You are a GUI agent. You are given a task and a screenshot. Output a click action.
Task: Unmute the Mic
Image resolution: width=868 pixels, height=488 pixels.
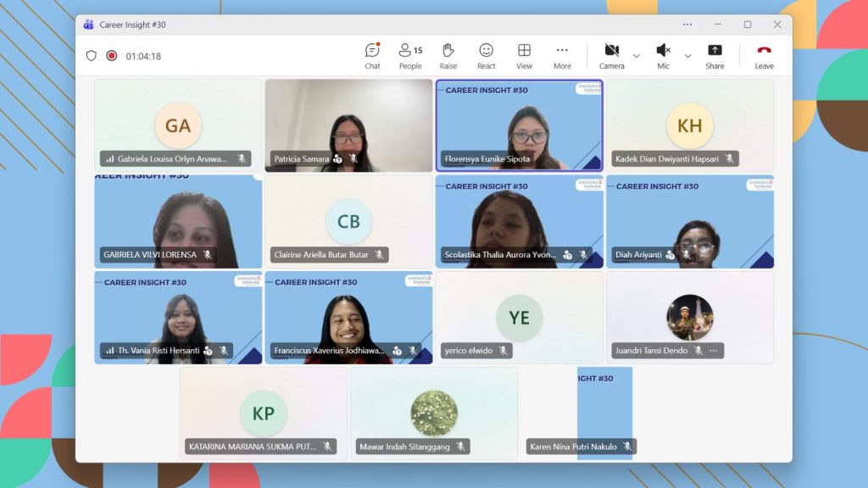[663, 57]
